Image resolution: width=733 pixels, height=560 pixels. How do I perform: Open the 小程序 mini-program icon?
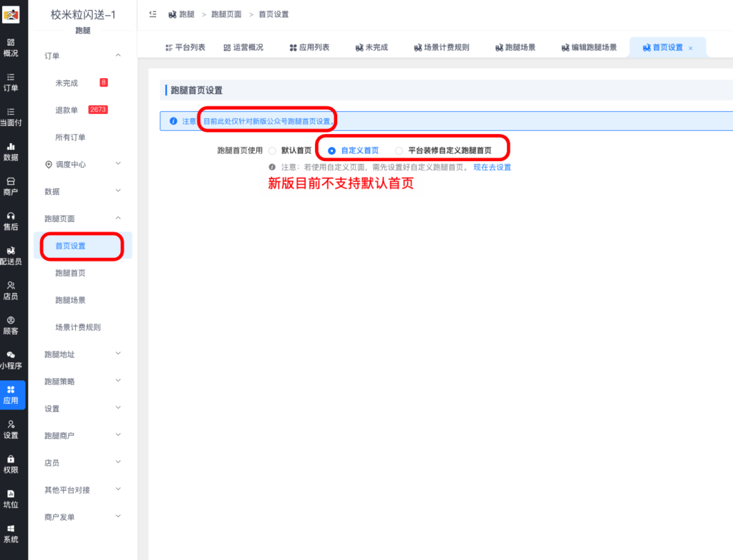pos(13,358)
